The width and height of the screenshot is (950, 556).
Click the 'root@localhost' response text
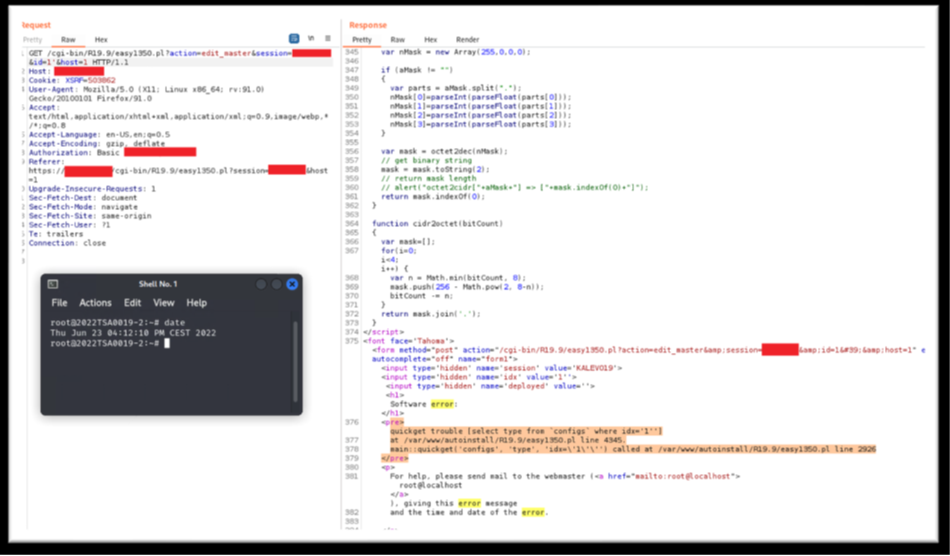tap(431, 485)
